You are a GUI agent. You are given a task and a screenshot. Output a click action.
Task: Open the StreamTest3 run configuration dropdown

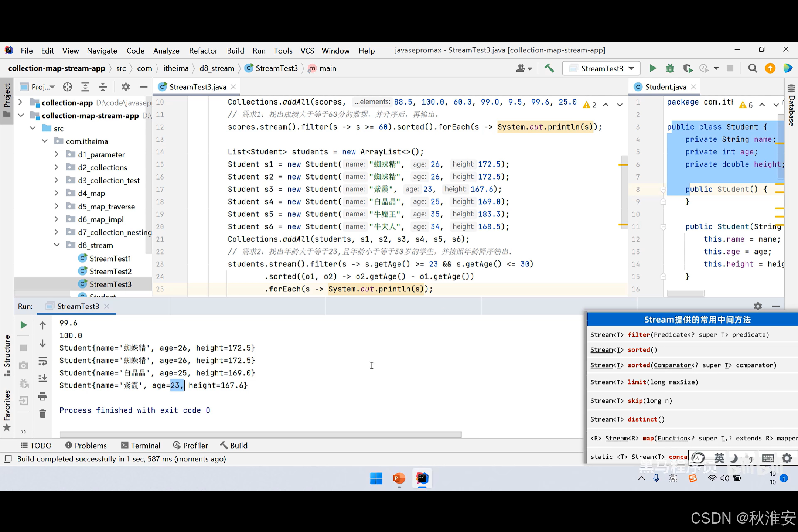[x=632, y=68]
